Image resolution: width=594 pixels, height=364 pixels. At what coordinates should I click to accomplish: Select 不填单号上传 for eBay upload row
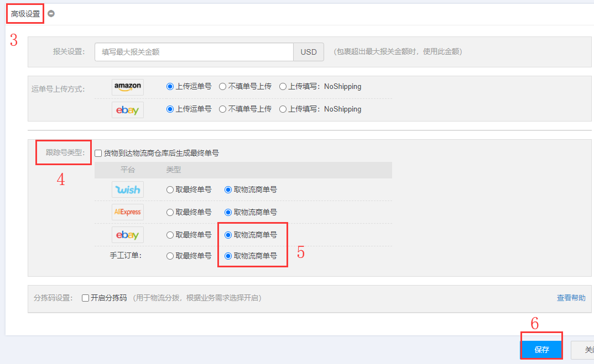tap(223, 109)
